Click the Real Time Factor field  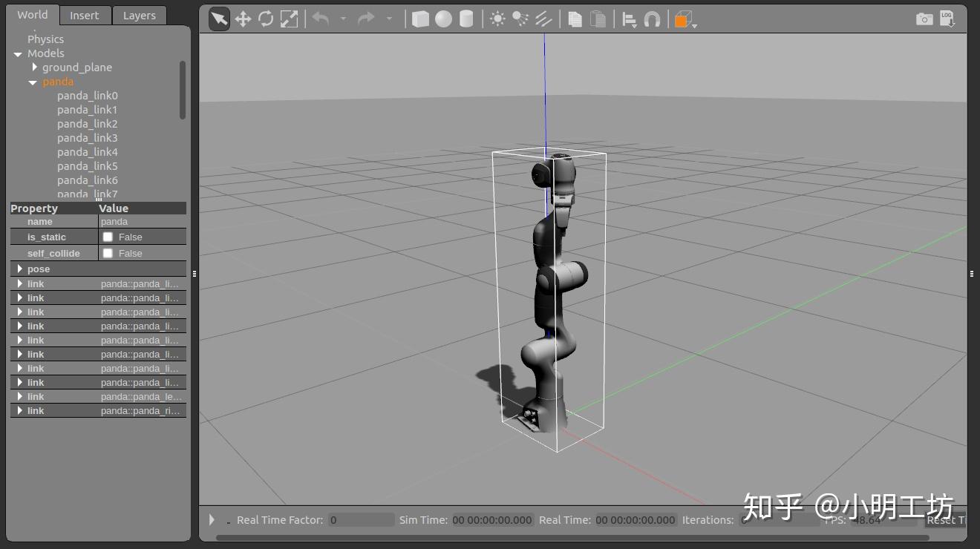pyautogui.click(x=362, y=520)
